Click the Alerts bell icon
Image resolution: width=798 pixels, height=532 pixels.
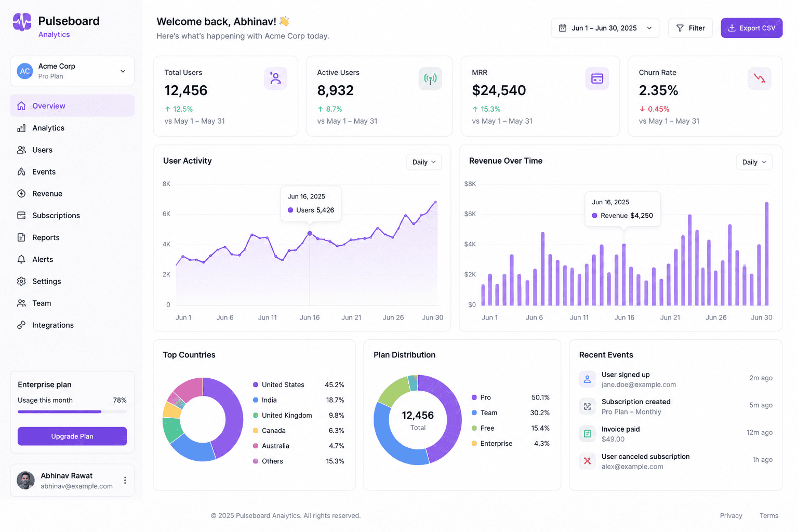tap(21, 259)
